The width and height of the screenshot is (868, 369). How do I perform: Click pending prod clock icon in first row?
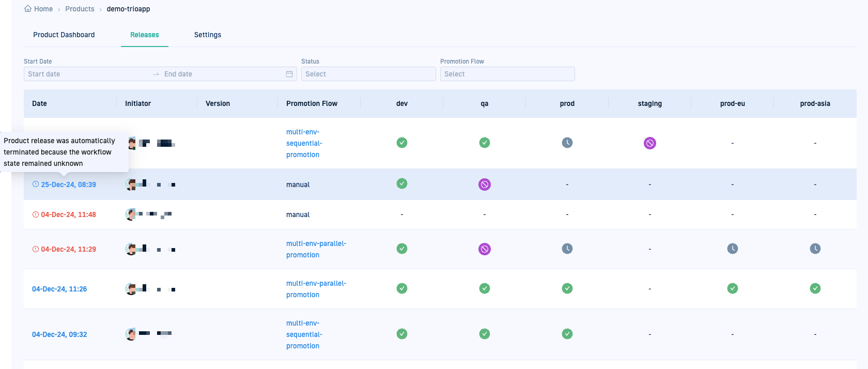(x=567, y=143)
